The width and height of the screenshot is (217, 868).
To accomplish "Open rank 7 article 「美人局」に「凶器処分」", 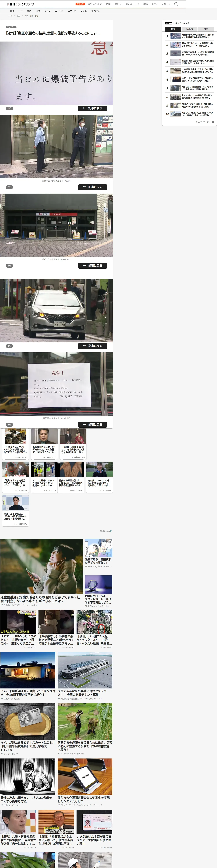I will pos(190,88).
